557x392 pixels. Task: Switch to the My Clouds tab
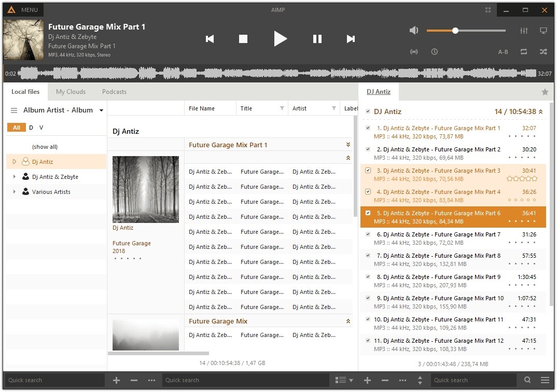coord(71,92)
